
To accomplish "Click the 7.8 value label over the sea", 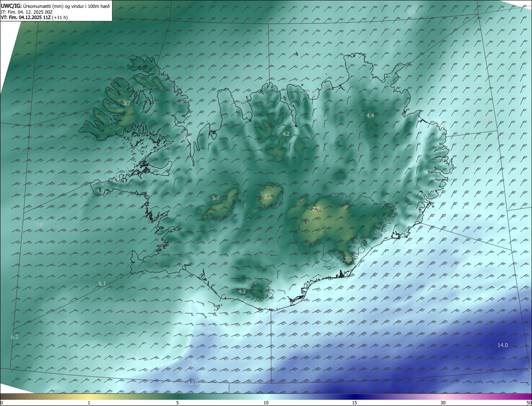I will pyautogui.click(x=39, y=225).
